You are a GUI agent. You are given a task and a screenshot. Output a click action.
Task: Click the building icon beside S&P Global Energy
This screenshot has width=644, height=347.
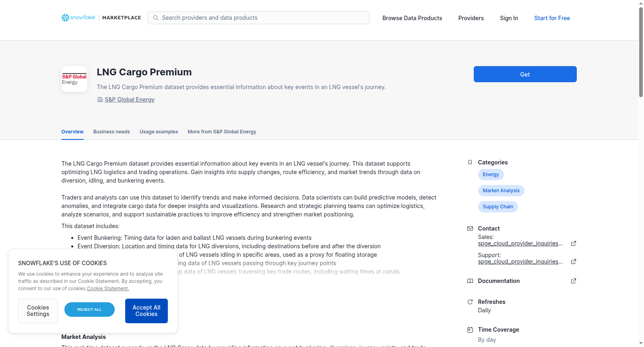(x=100, y=100)
